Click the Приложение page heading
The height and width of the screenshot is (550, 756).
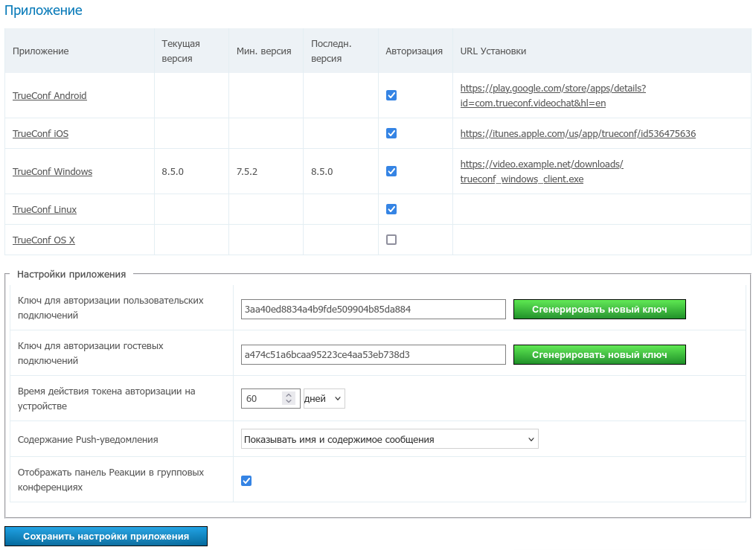click(x=43, y=10)
